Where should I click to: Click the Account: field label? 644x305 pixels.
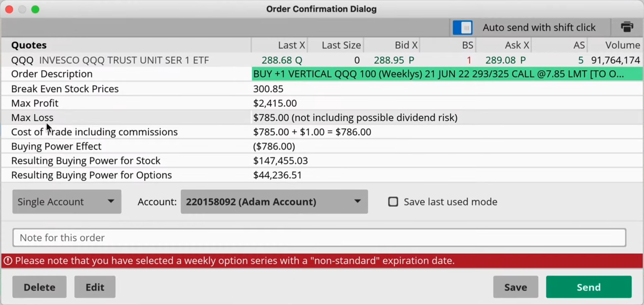[x=157, y=202]
